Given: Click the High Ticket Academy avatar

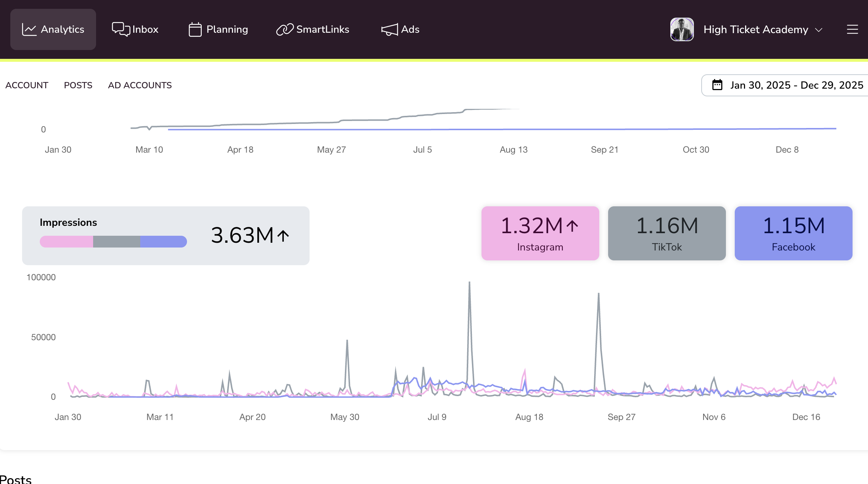Looking at the screenshot, I should click(682, 29).
